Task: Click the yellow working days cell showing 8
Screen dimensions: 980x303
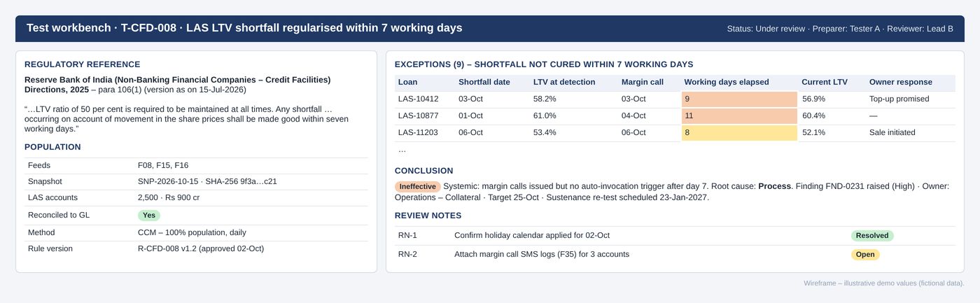Action: pos(739,133)
